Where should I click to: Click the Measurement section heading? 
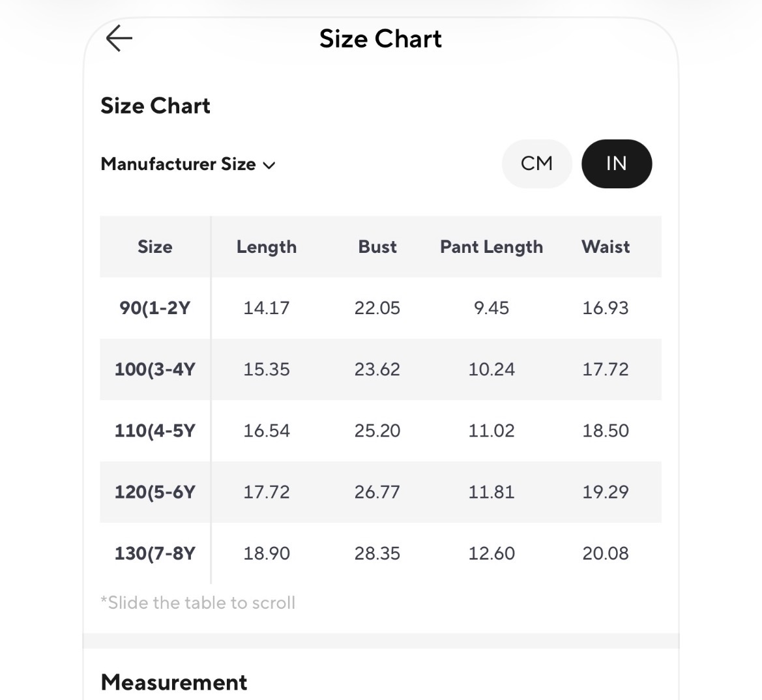(x=174, y=682)
